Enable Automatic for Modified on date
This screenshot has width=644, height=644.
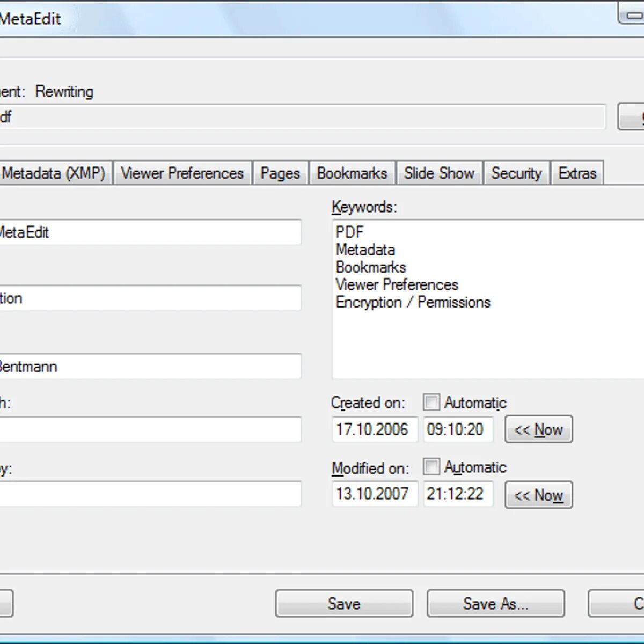click(431, 466)
